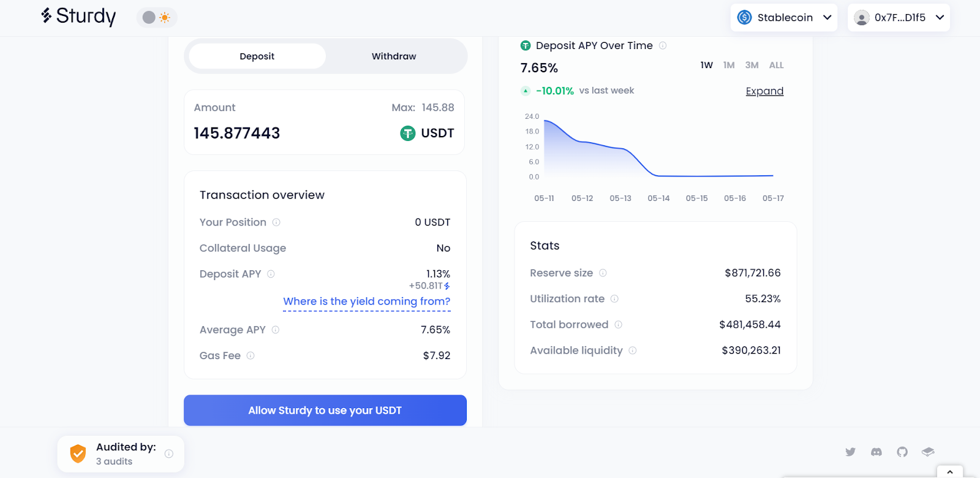This screenshot has width=980, height=478.
Task: Switch to the Withdraw tab
Action: tap(394, 56)
